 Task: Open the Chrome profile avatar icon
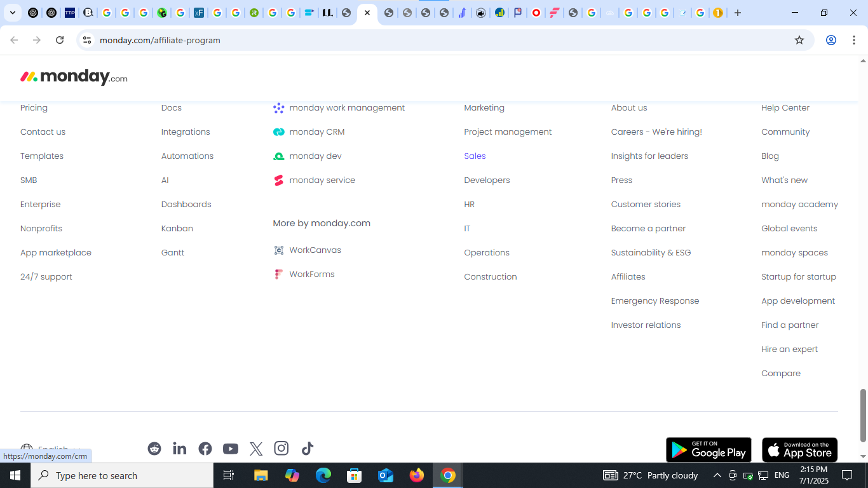[831, 40]
